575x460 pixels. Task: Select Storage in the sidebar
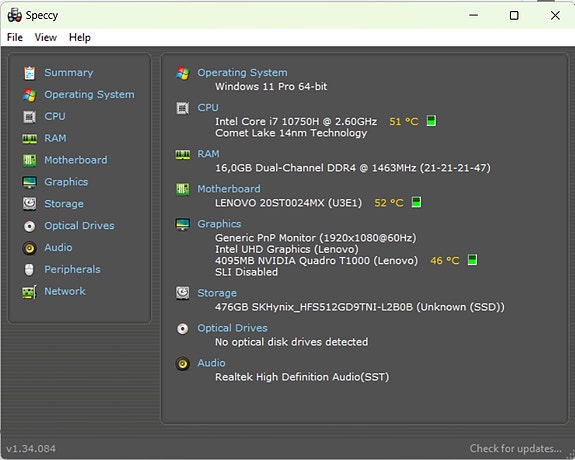(64, 204)
